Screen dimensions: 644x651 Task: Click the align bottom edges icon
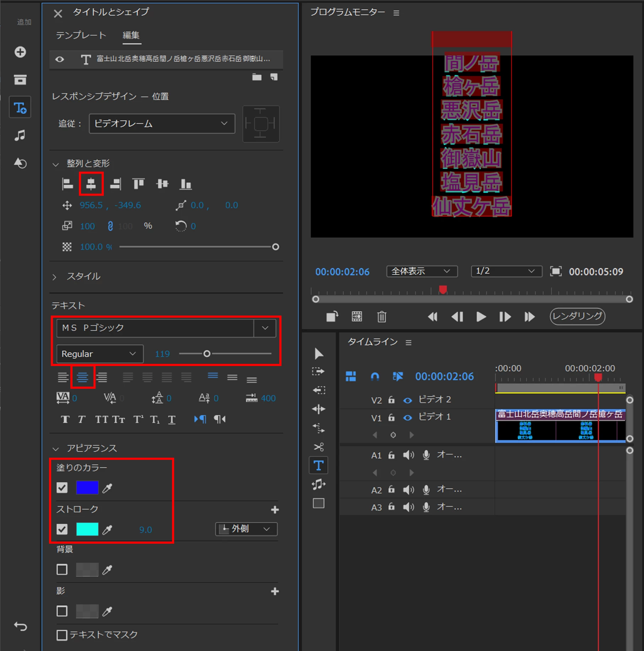pos(186,184)
